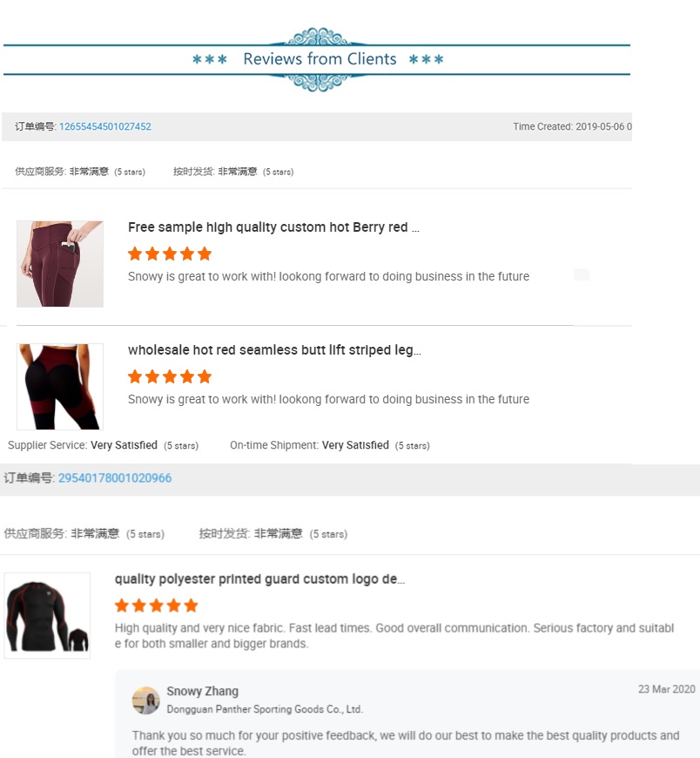Open 'wholesale hot red seamless' product title
700x758 pixels.
pyautogui.click(x=274, y=350)
